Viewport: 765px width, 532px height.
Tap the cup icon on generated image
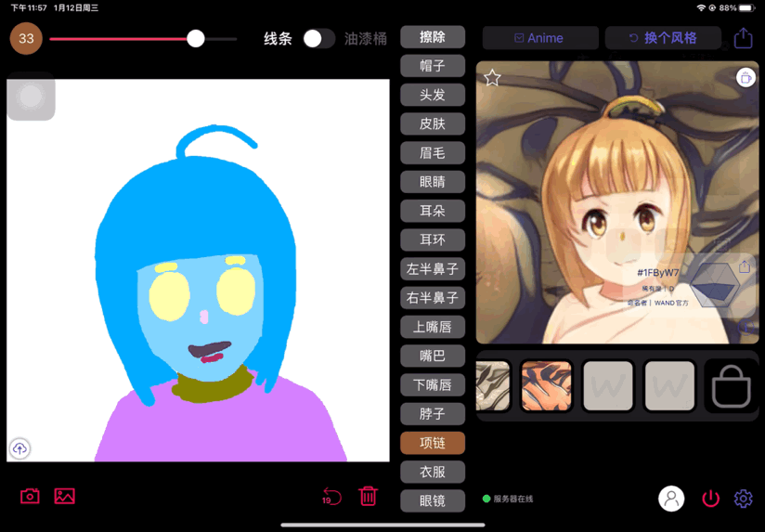(x=746, y=78)
